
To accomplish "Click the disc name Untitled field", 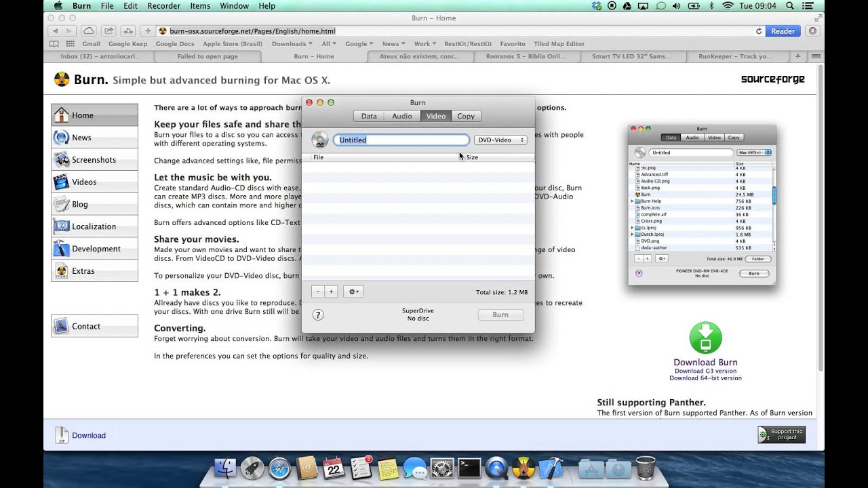I will [x=401, y=140].
